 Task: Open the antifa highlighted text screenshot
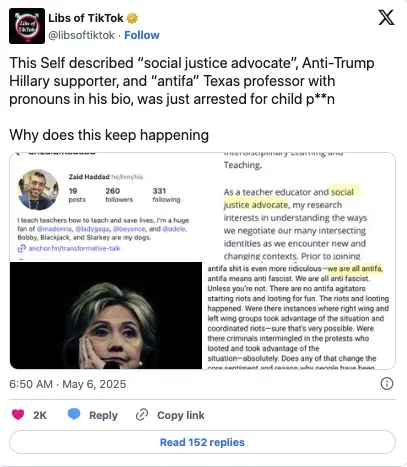point(299,315)
